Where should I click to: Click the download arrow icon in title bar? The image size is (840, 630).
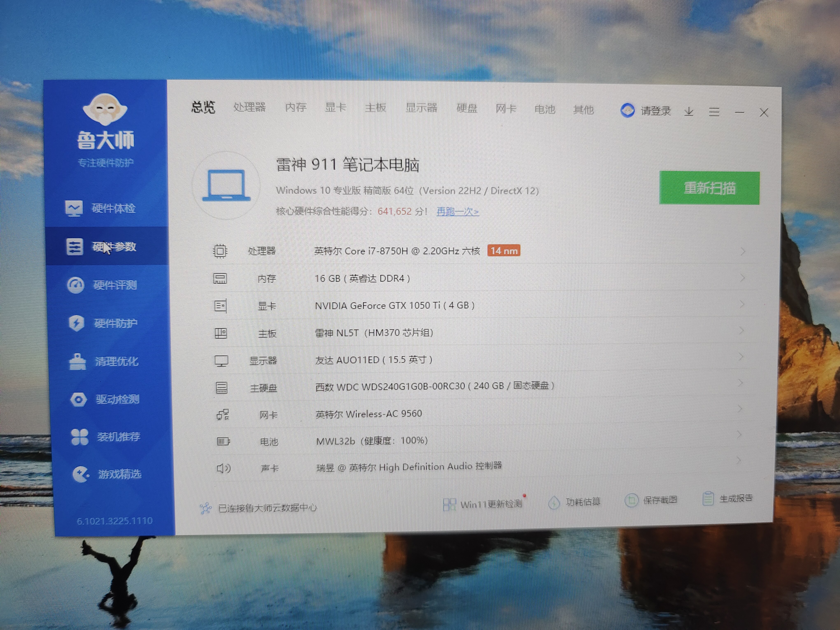point(689,112)
